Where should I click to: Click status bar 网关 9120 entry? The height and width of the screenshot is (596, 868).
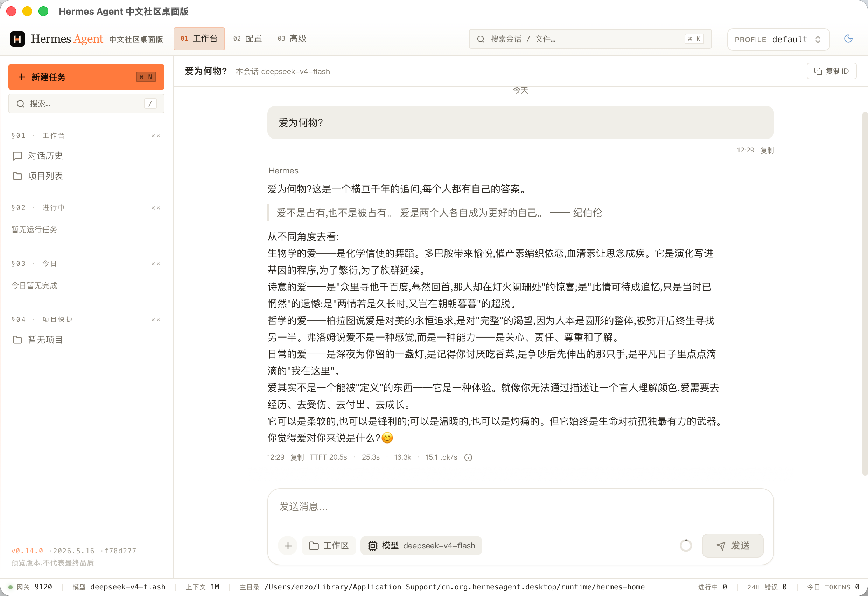[31, 587]
